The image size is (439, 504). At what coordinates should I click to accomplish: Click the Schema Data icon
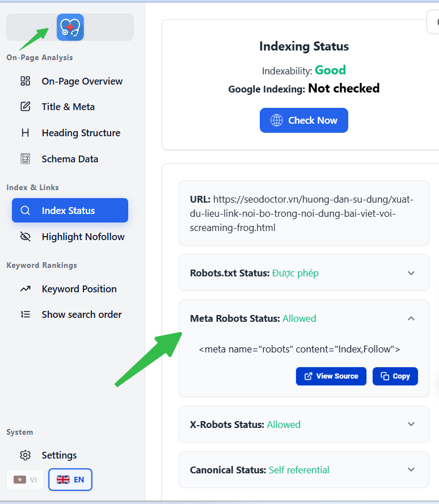click(26, 159)
